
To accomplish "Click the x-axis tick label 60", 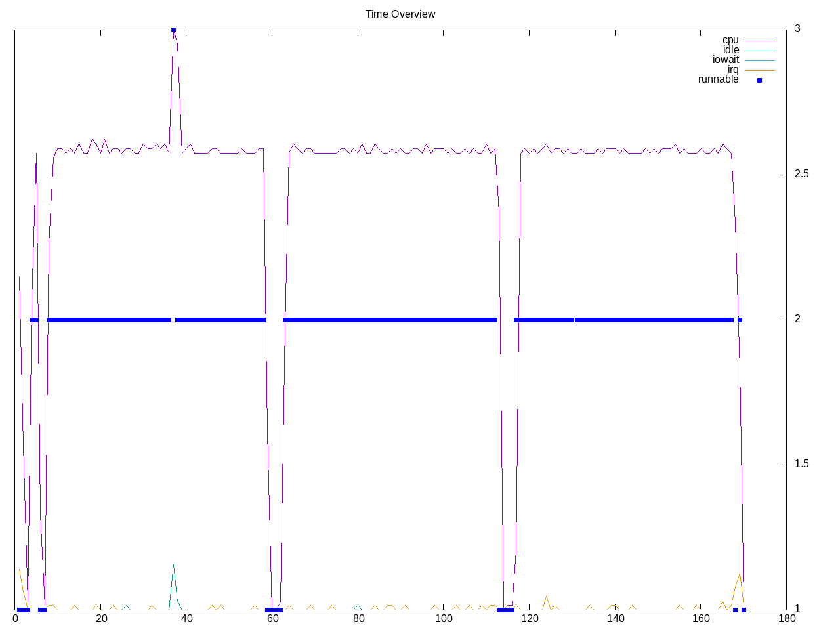I will (272, 618).
